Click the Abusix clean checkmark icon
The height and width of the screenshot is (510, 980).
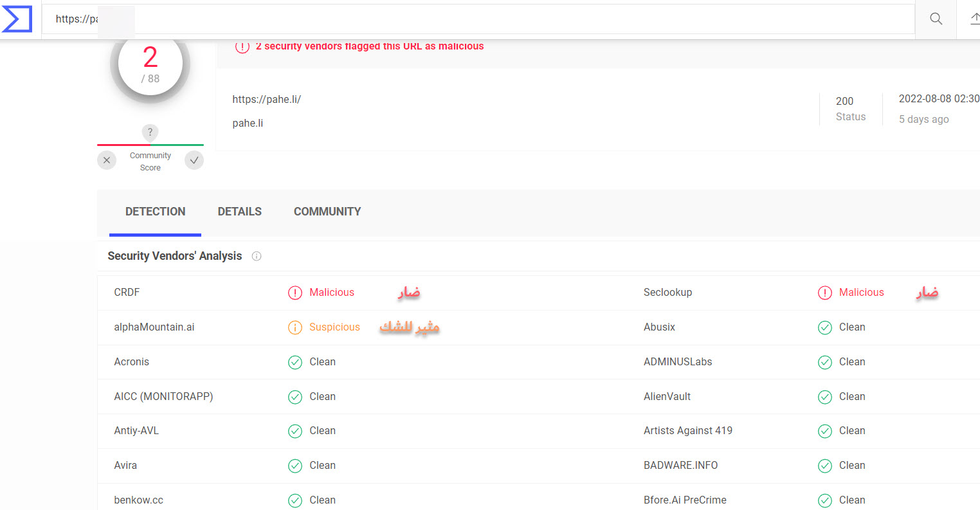824,327
